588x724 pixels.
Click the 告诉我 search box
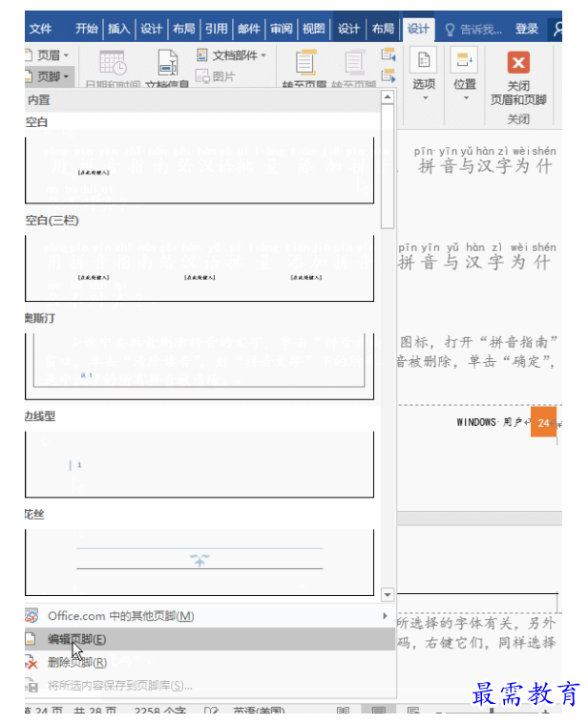473,30
